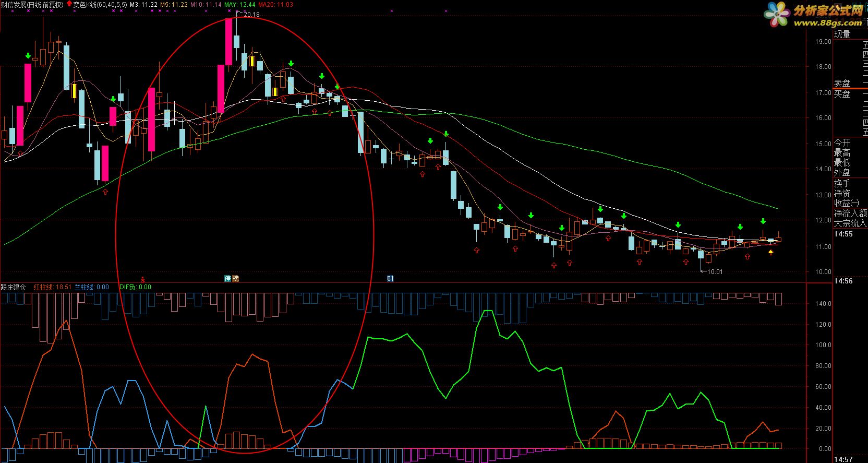Click the 15.00 price axis label
Screen dimensions: 868x463
tap(823, 144)
